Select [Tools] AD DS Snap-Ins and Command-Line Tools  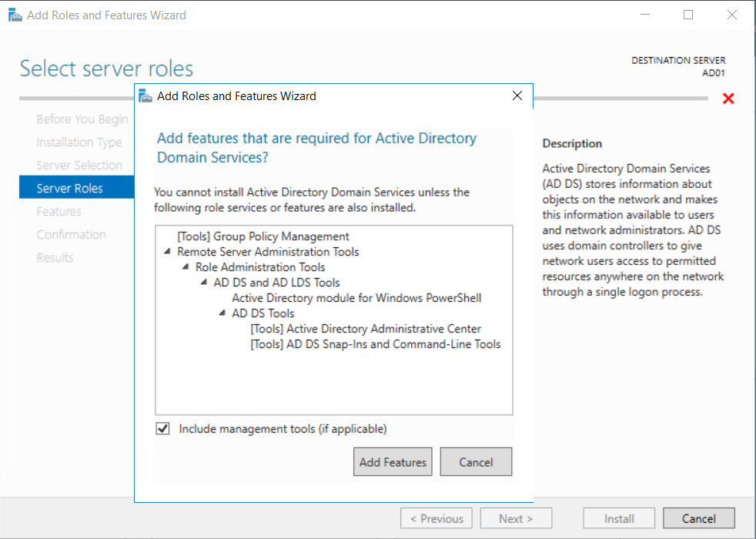coord(375,344)
